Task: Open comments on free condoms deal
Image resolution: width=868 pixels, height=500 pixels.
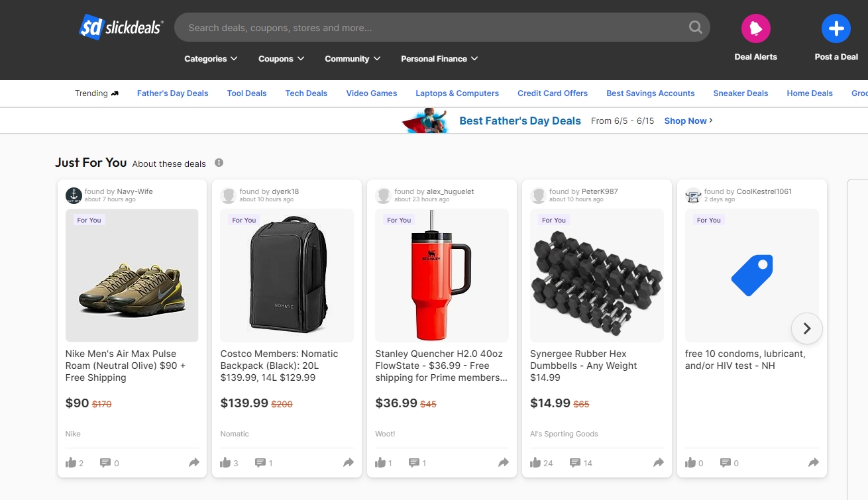Action: click(725, 463)
